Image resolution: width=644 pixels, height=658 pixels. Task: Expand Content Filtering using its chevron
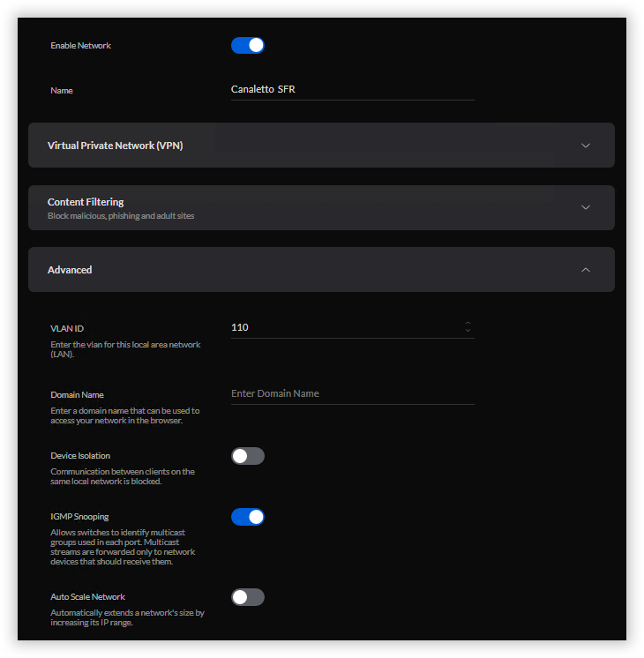tap(585, 207)
